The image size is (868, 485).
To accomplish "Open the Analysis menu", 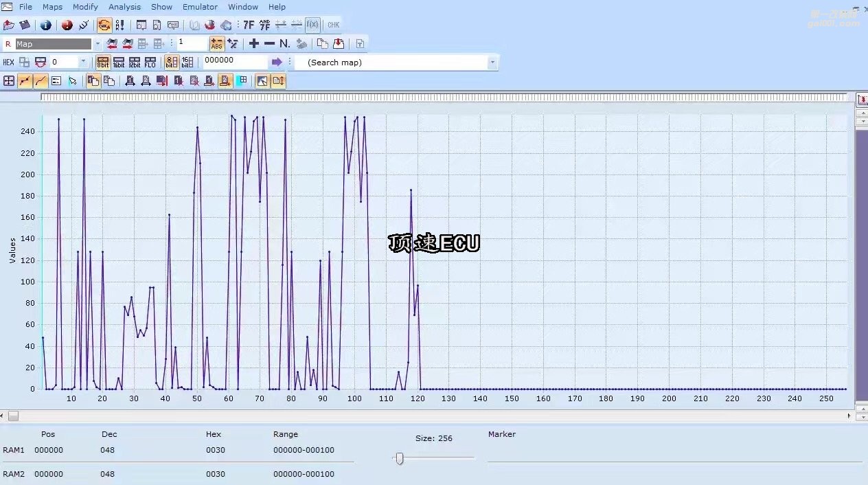I will 124,7.
